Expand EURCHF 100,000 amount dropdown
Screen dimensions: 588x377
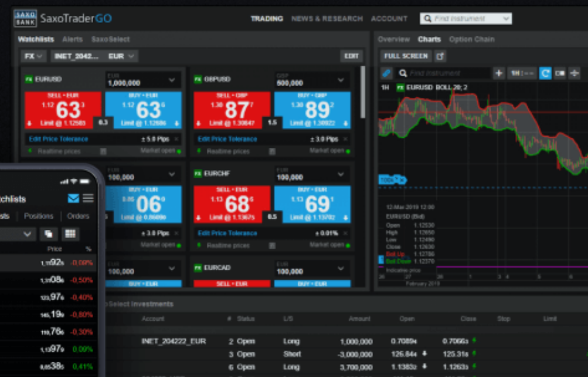click(341, 174)
